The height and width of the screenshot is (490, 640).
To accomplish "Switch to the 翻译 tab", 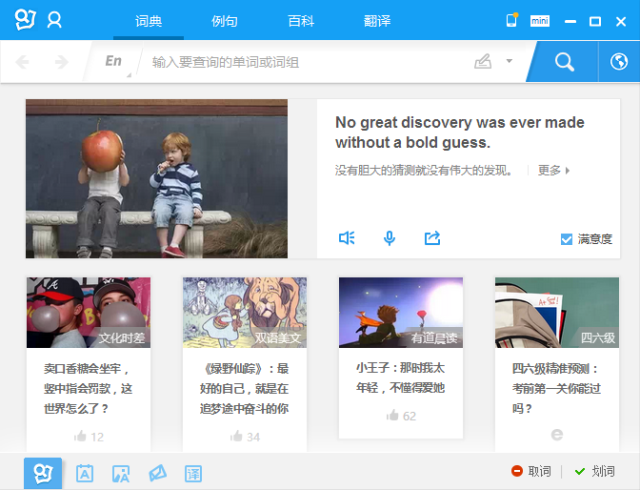I will [x=377, y=20].
